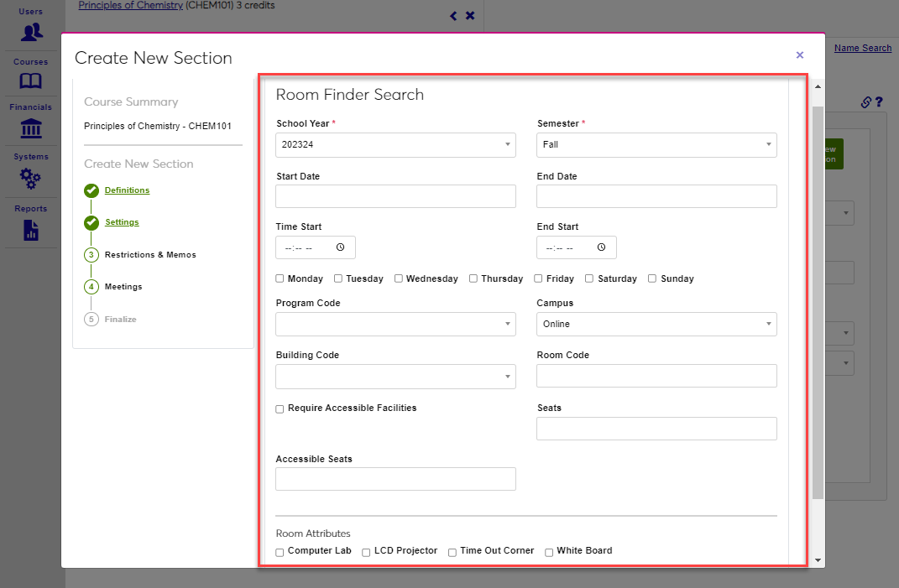Click the help question mark icon
The width and height of the screenshot is (899, 588).
(879, 102)
